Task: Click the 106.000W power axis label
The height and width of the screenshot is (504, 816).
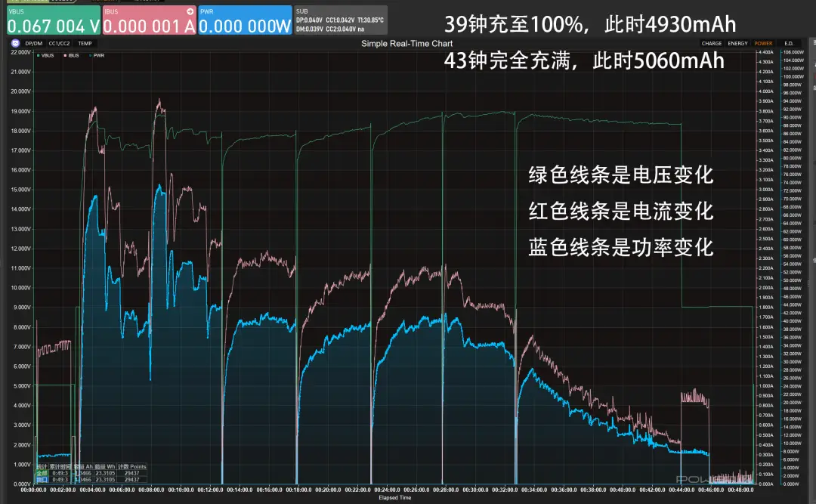Action: [x=793, y=52]
